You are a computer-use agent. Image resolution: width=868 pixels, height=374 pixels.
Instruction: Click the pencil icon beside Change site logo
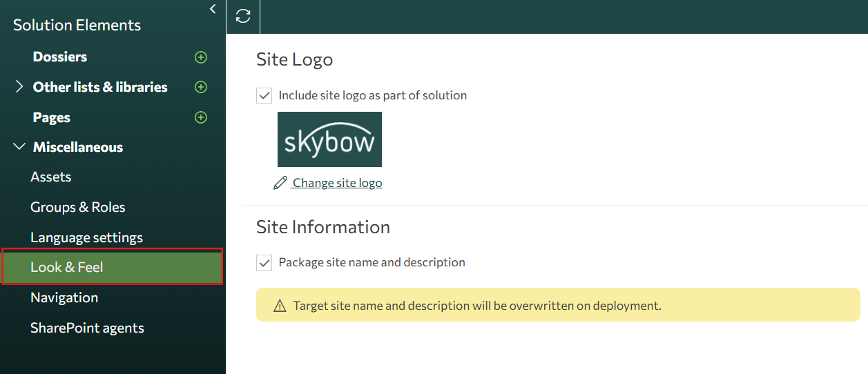280,183
